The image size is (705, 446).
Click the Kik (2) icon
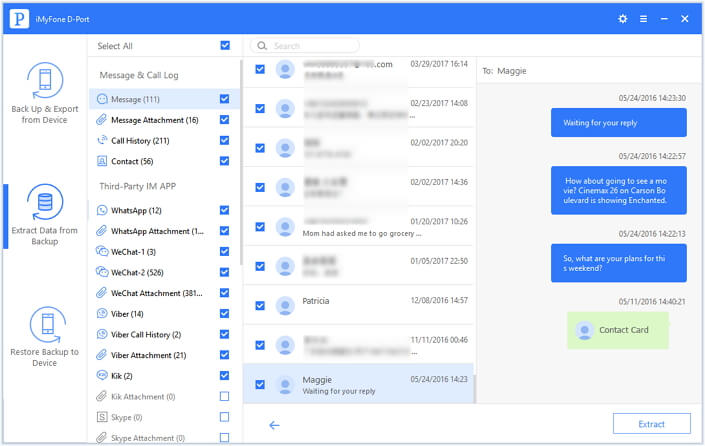tap(102, 375)
